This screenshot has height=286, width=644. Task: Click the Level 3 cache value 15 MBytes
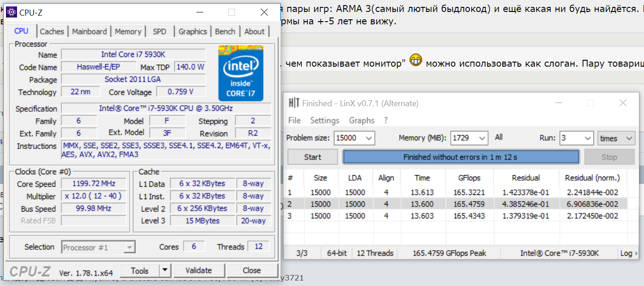coord(202,221)
